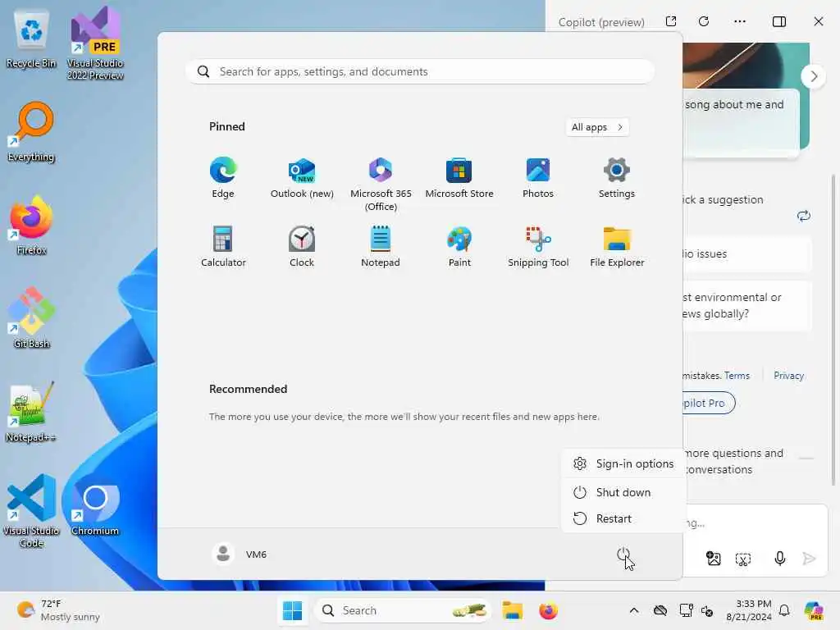Open Calculator app
This screenshot has width=840, height=630.
(x=223, y=247)
